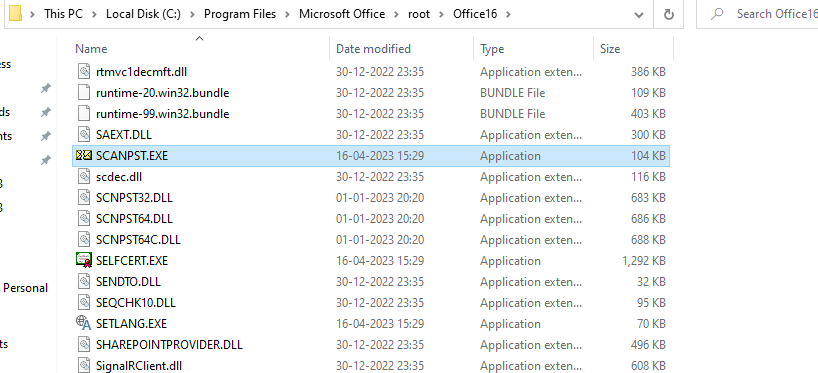Select the SCANPST.EXE file name
The height and width of the screenshot is (373, 818).
(x=132, y=155)
